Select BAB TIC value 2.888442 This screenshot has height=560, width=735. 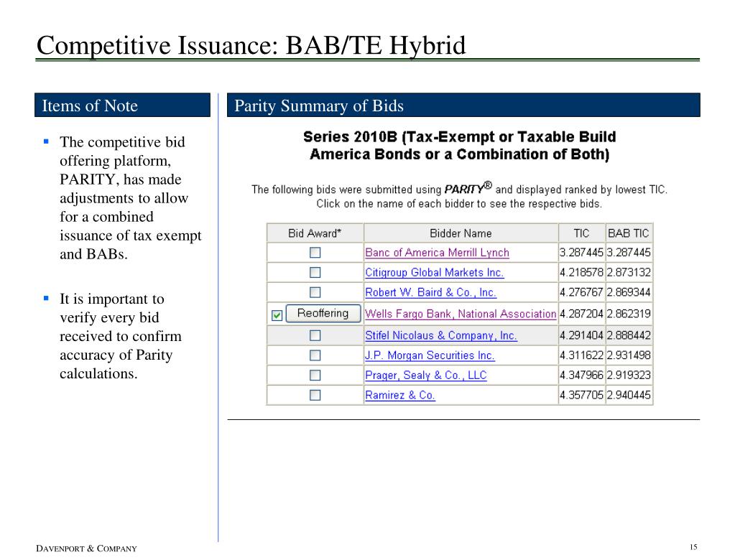coord(629,336)
